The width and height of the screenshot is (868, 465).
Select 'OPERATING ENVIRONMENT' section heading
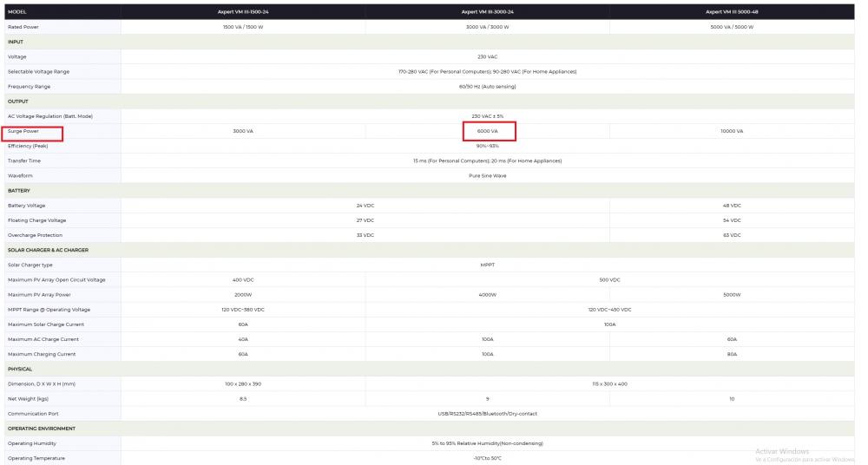point(42,429)
